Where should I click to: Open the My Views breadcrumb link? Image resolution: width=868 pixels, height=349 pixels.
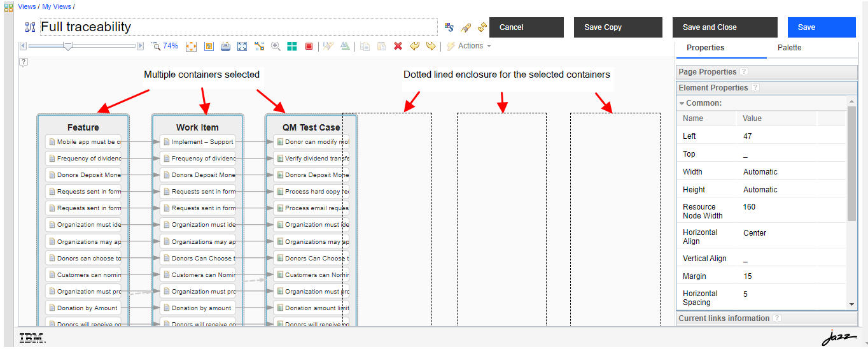pos(57,6)
